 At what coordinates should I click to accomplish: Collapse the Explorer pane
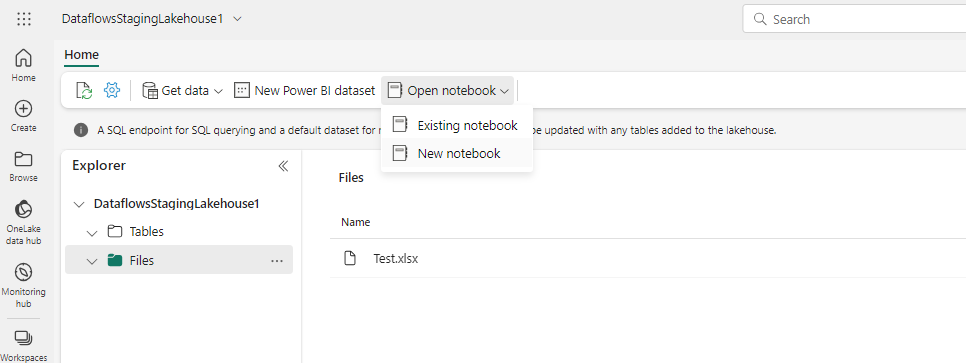coord(283,166)
